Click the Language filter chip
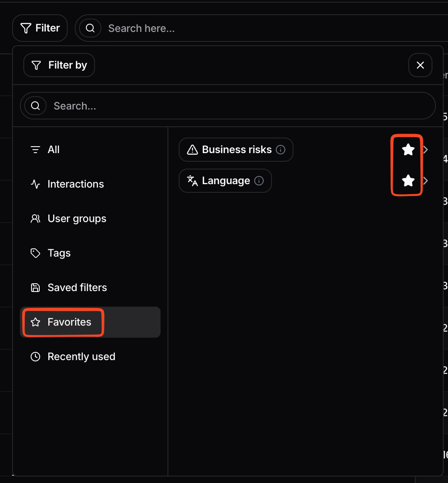This screenshot has height=483, width=448. pos(225,181)
